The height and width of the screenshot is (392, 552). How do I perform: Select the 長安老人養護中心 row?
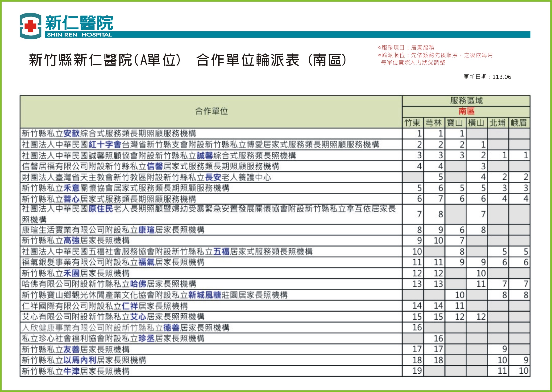275,177
